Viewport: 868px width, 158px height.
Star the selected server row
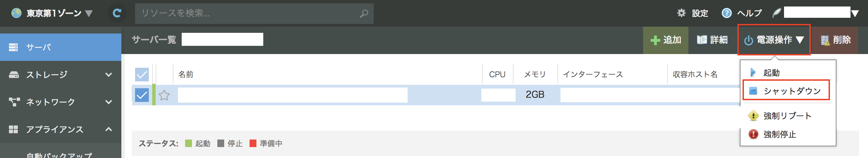[164, 95]
